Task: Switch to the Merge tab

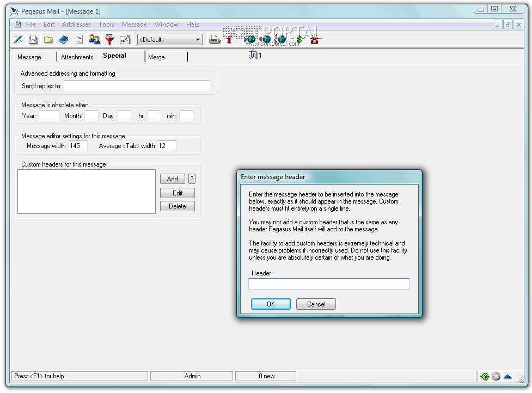Action: [156, 57]
